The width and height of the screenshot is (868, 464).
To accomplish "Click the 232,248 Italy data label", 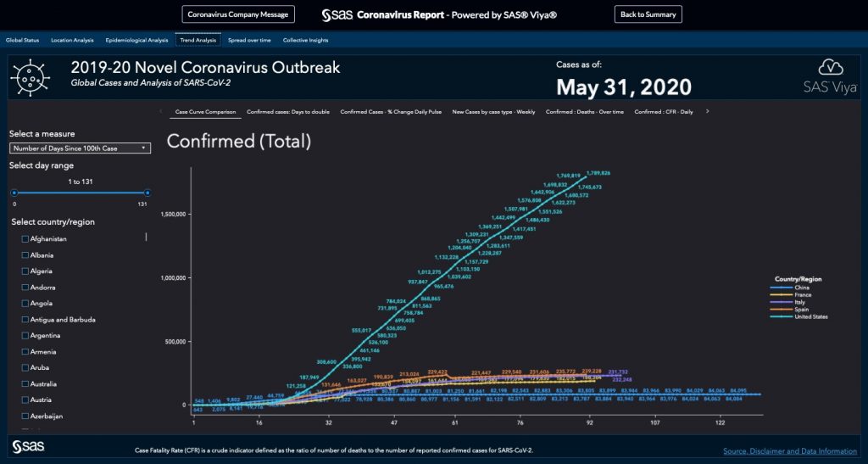I will point(622,380).
